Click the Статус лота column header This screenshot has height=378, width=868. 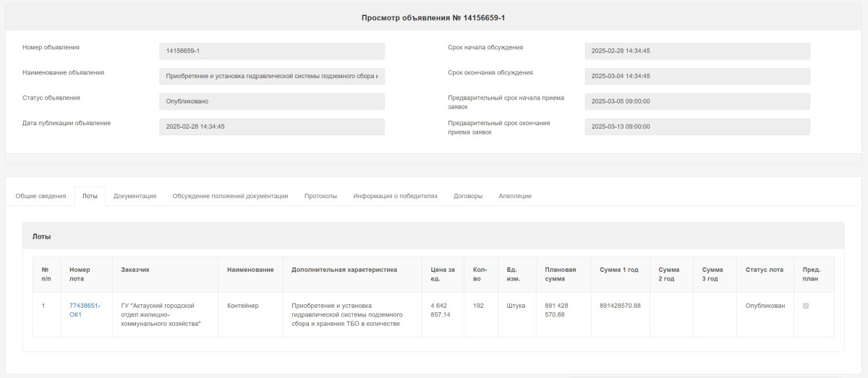764,270
